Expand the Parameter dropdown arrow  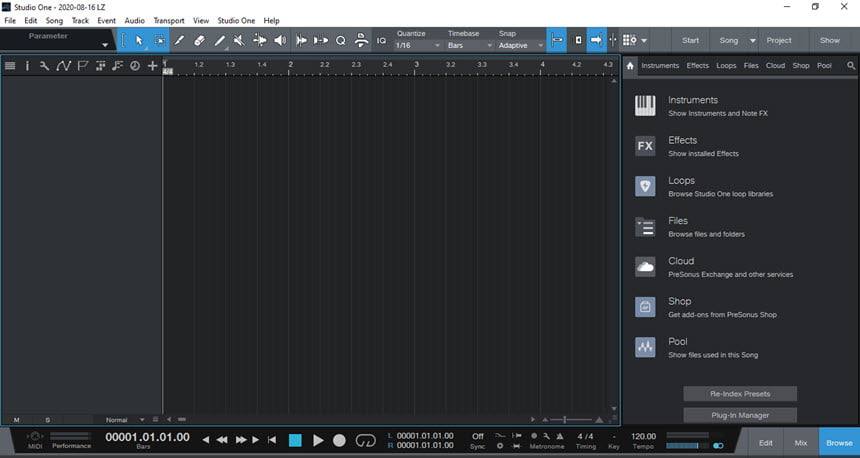point(105,45)
